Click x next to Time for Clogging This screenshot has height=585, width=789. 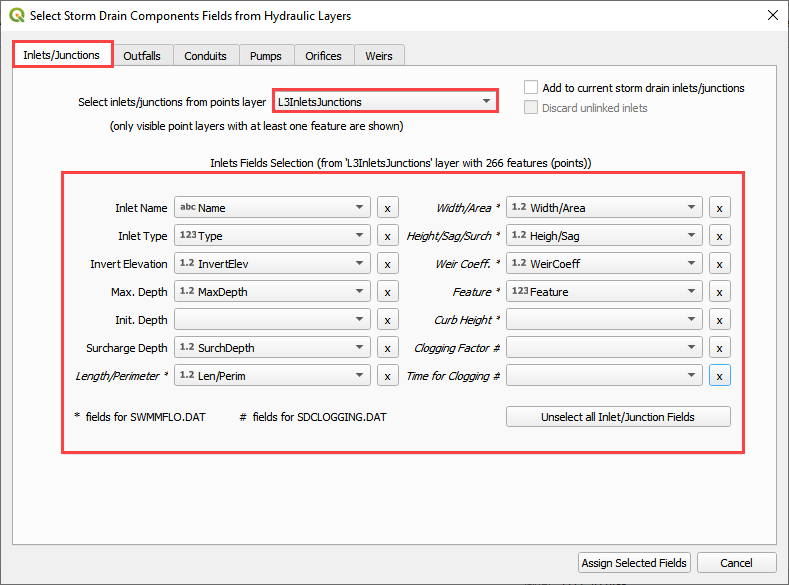click(719, 376)
